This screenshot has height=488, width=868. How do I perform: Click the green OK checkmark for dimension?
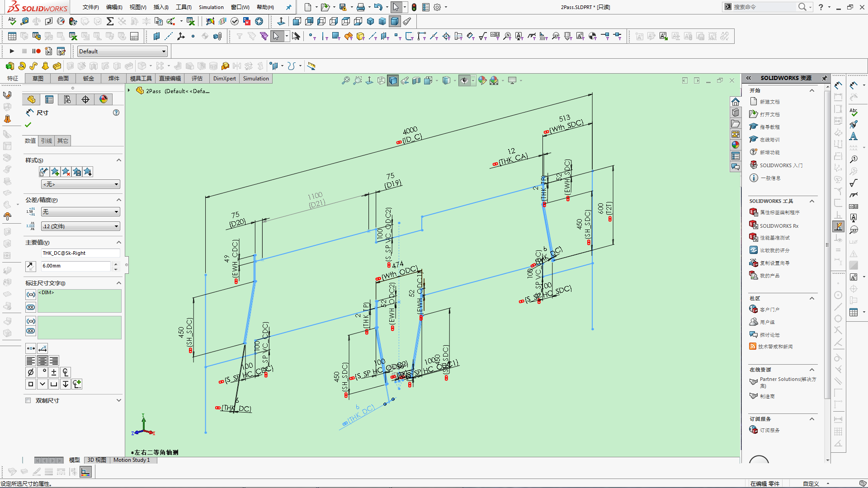28,125
